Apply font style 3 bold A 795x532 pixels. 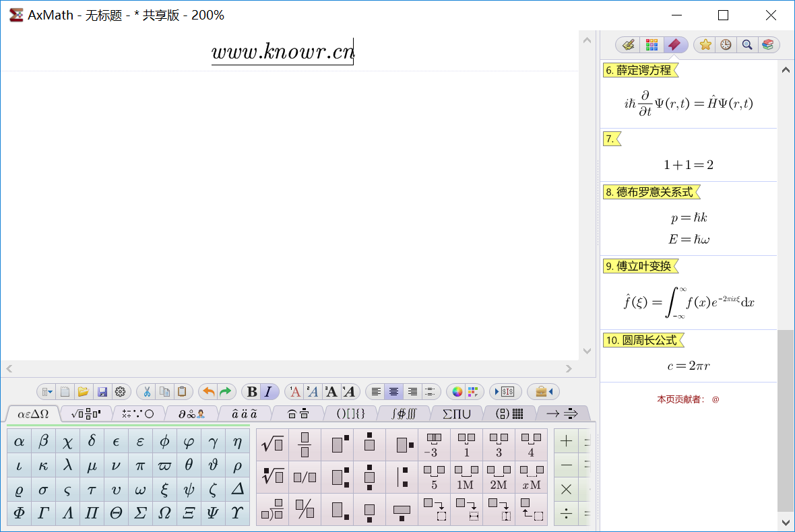pos(331,392)
